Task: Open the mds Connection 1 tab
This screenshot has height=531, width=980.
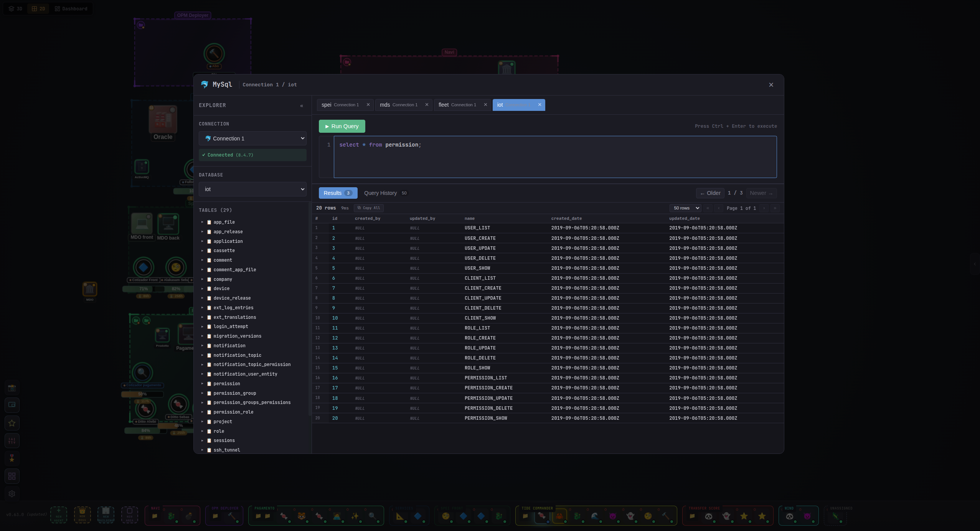Action: tap(398, 105)
